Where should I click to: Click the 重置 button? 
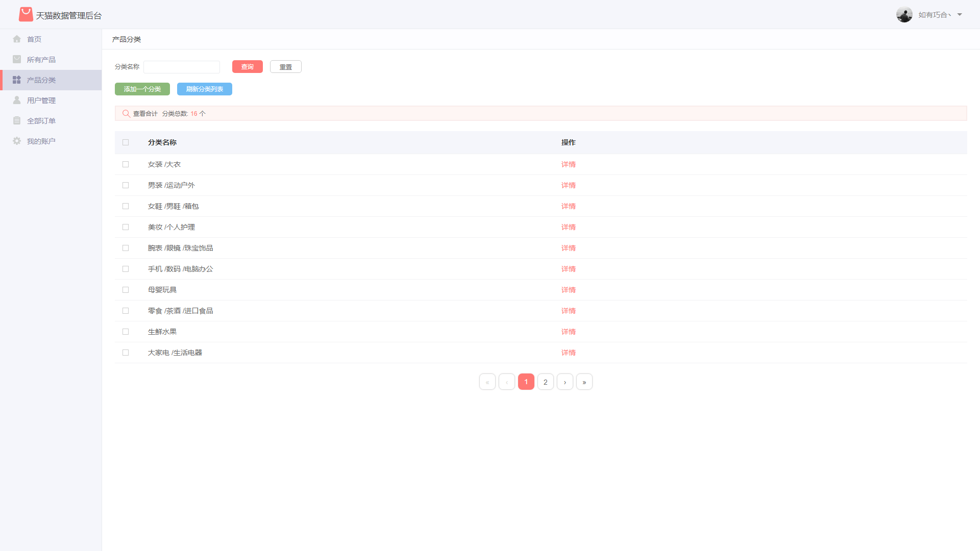point(286,67)
